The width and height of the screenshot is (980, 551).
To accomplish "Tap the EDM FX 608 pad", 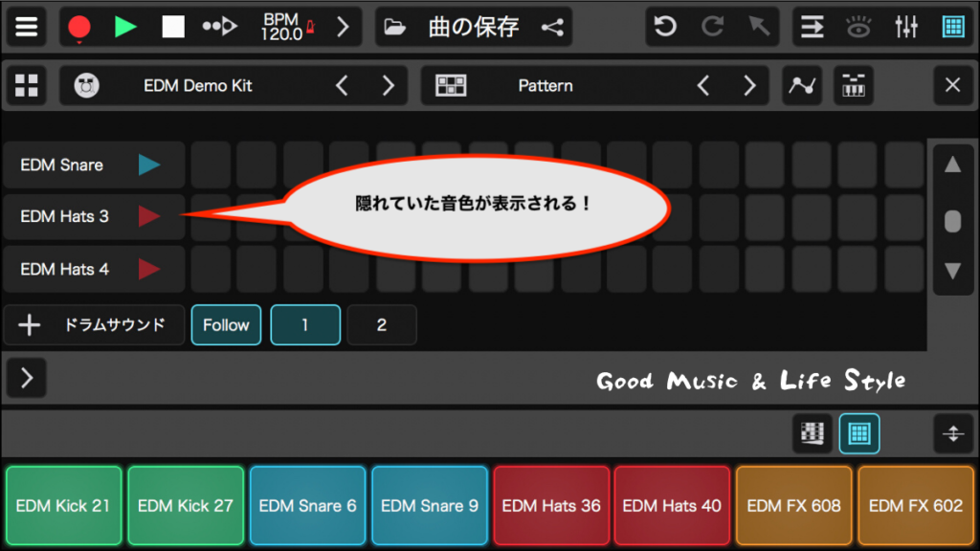I will [793, 505].
